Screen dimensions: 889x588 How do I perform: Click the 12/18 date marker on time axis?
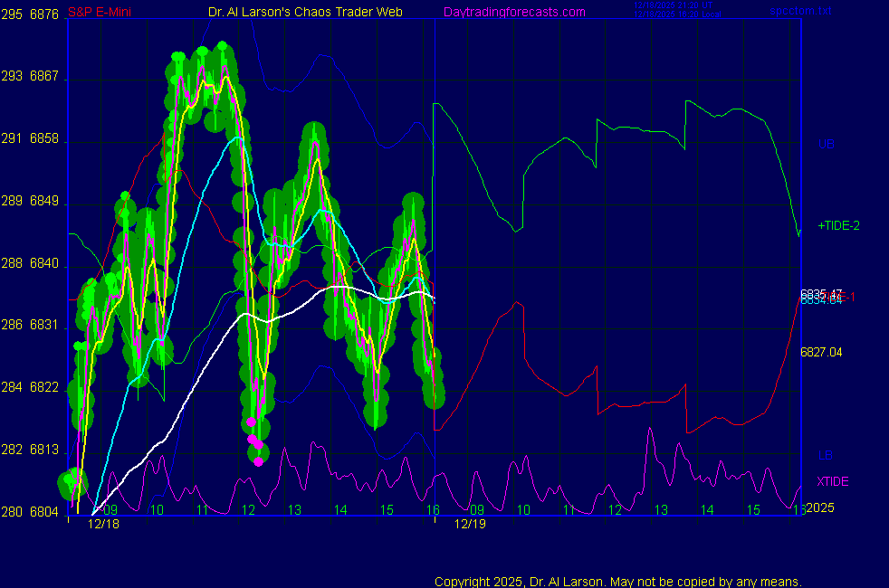coord(104,524)
